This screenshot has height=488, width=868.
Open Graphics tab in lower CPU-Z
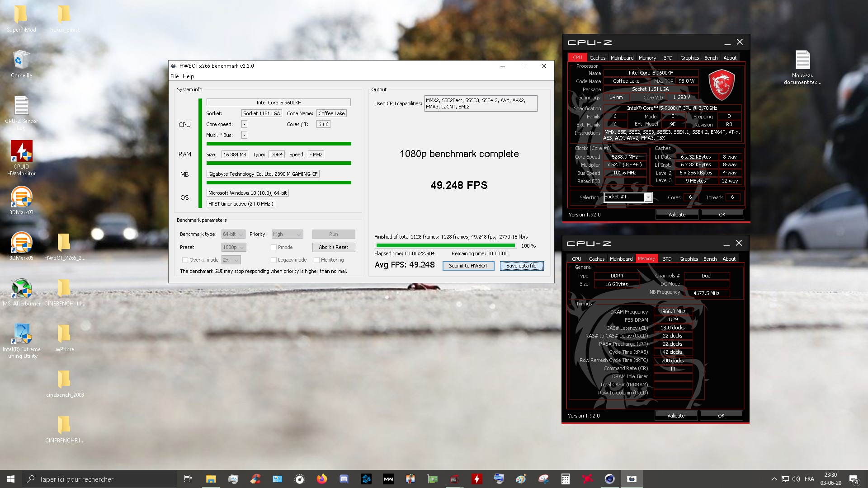pos(689,259)
